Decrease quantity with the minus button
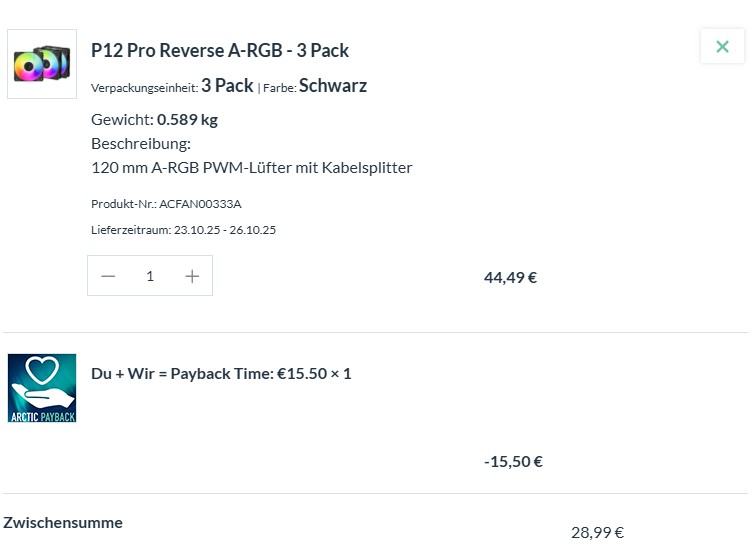The width and height of the screenshot is (753, 552). 109,276
